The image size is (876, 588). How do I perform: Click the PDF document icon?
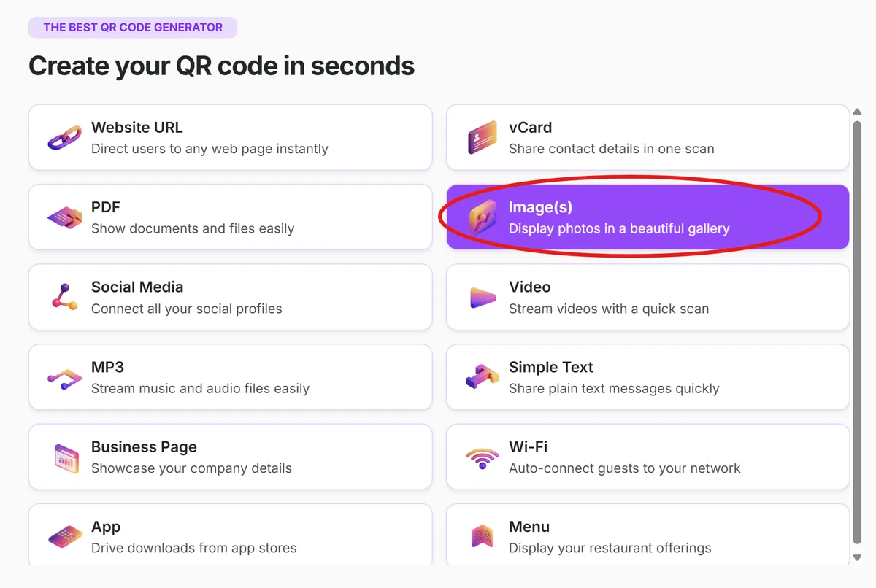[66, 217]
